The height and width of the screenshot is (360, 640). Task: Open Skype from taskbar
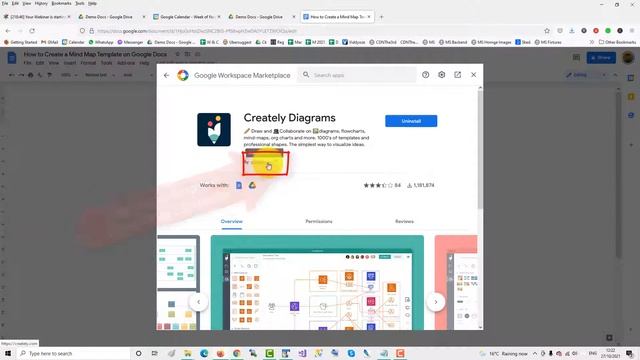351,353
